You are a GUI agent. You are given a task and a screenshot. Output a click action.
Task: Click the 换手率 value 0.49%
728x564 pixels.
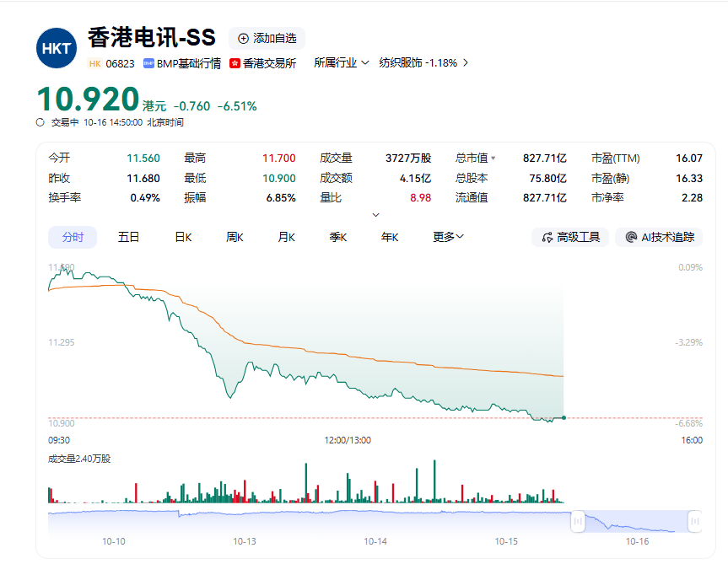click(x=145, y=198)
